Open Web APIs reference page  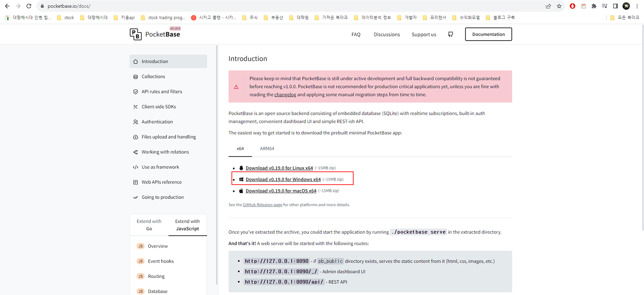(168, 182)
